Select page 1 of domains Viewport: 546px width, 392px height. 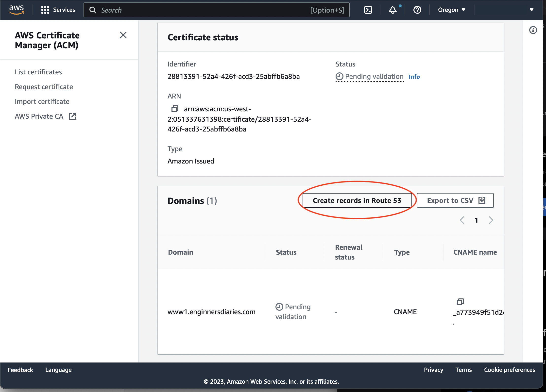477,220
